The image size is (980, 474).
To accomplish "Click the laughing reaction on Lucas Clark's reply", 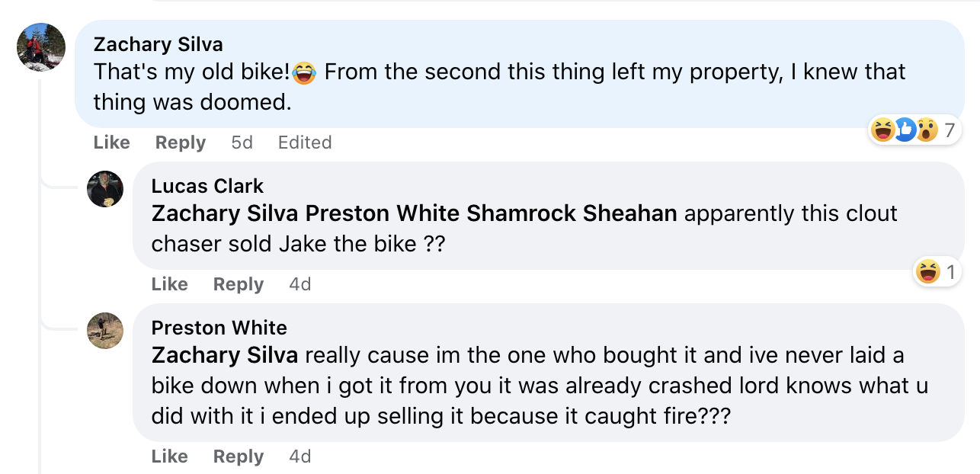I will coord(928,271).
